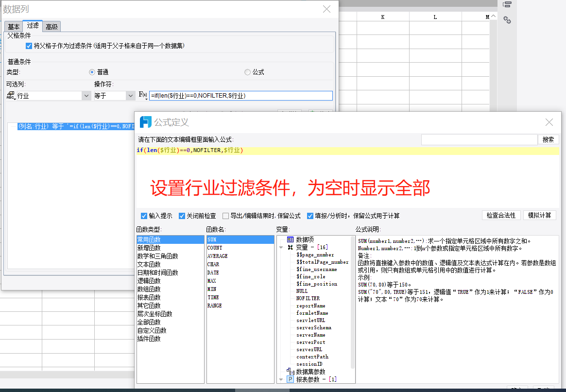Open the panel icon at top right sidebar
This screenshot has height=392, width=566.
507,4
